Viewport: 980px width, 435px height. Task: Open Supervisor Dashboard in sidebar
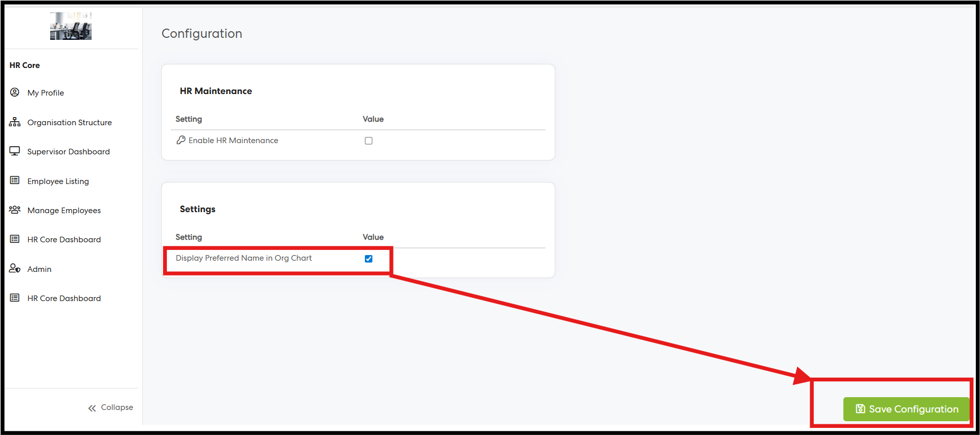(x=69, y=152)
